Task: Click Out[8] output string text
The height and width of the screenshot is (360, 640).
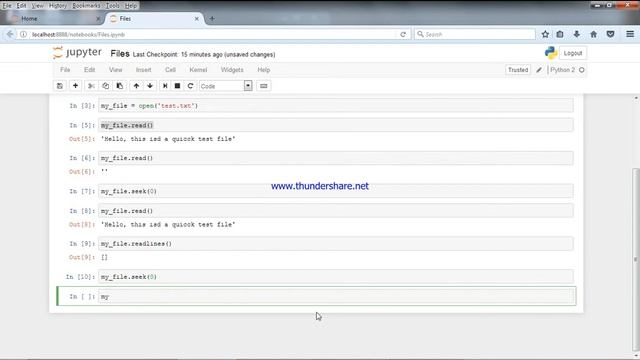Action: [168, 224]
